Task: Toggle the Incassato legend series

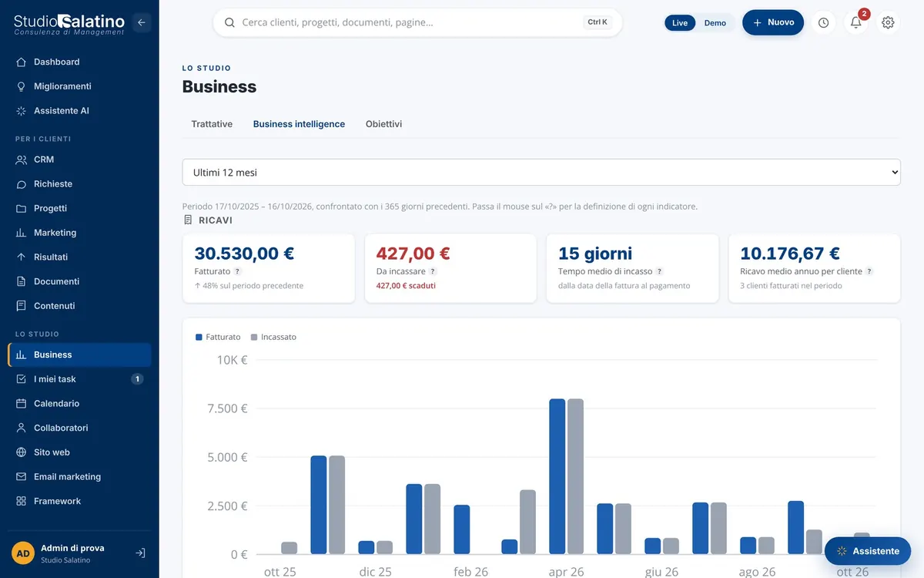Action: 273,338
